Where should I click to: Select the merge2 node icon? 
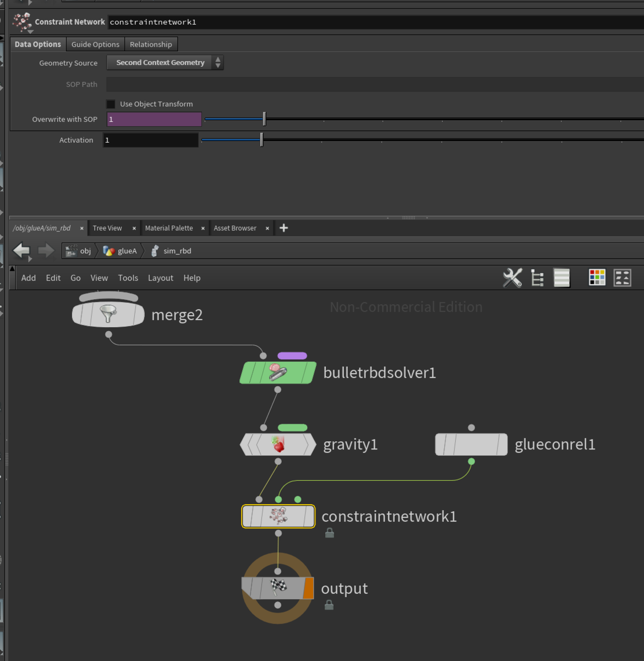click(x=108, y=314)
